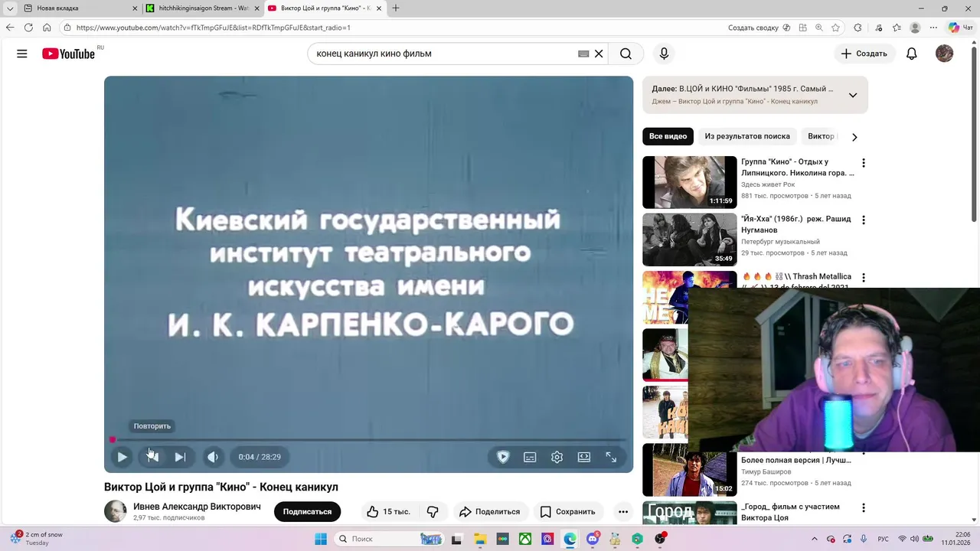Click the red progress scrubber dot
The image size is (980, 551).
coord(113,440)
